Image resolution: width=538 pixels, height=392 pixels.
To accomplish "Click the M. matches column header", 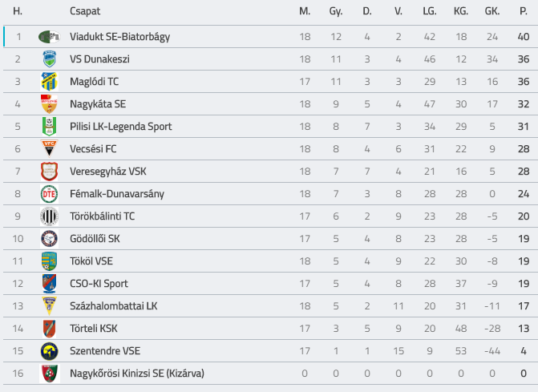I will pos(305,11).
